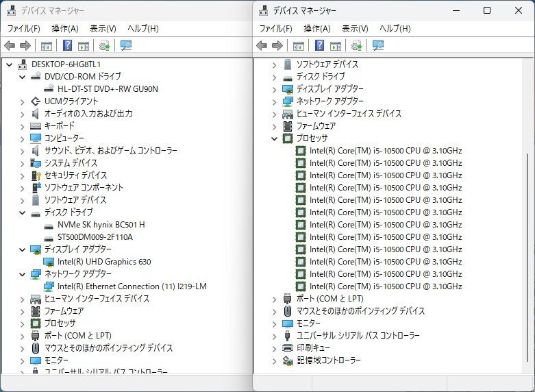Expand セキュリティ デバイス node
535x392 pixels.
(22, 176)
